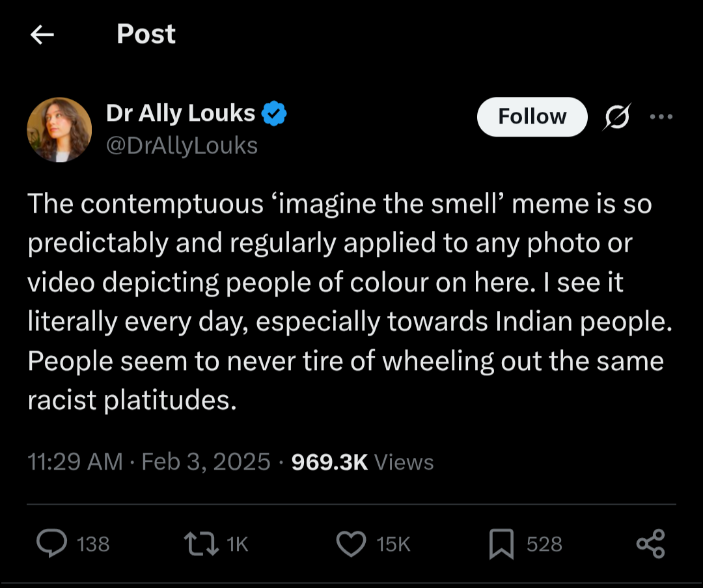Click the 15K likes count

point(393,544)
